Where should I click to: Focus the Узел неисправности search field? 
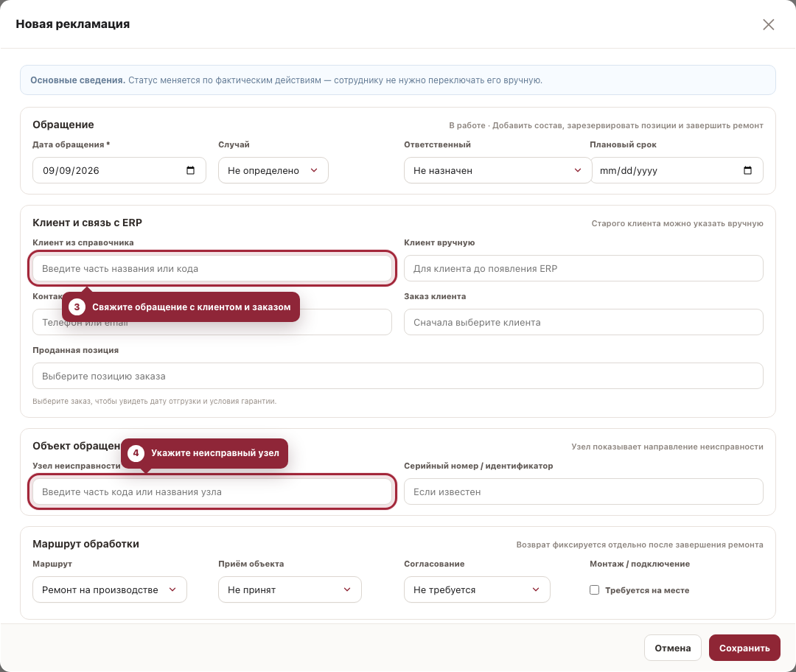[212, 491]
